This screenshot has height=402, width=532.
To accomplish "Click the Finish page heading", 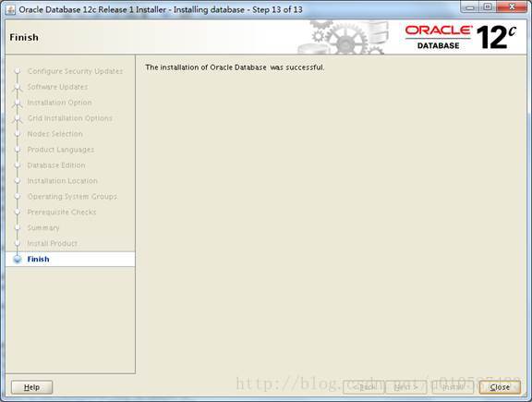I will tap(24, 37).
